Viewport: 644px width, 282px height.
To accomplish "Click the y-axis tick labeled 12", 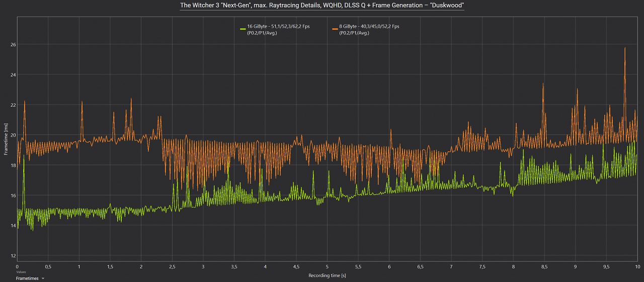I will (x=14, y=256).
